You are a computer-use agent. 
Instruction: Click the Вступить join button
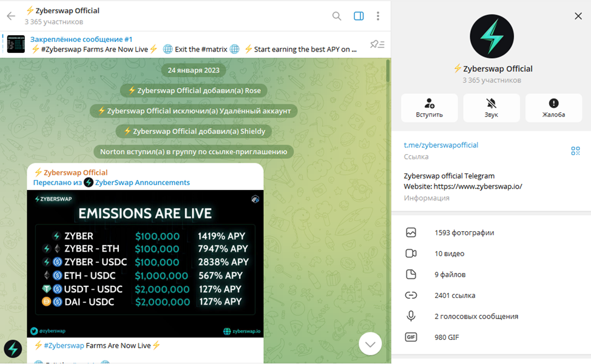tap(430, 108)
